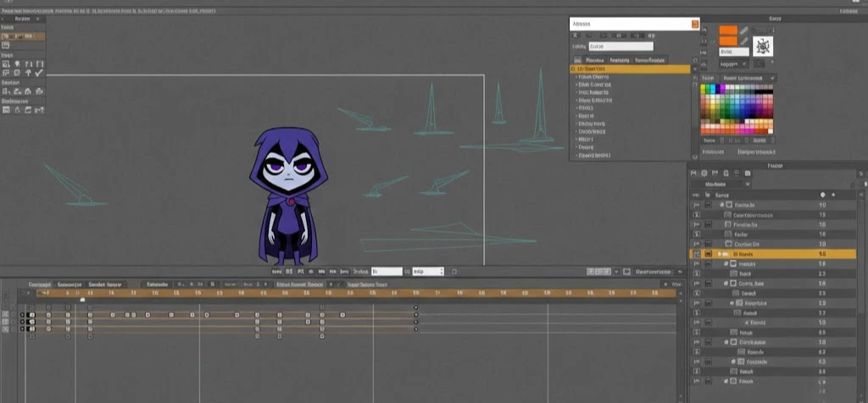Close the floating panel with the orange close button
The image size is (868, 403).
(695, 25)
